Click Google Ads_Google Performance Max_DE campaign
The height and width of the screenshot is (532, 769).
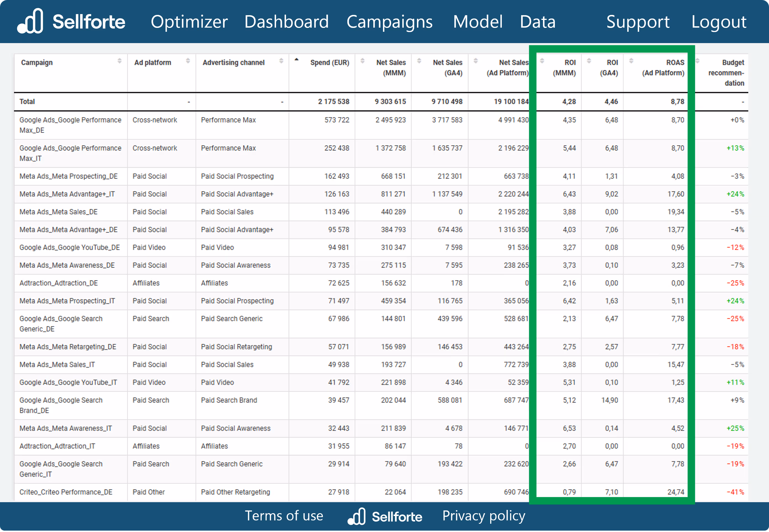(x=70, y=125)
